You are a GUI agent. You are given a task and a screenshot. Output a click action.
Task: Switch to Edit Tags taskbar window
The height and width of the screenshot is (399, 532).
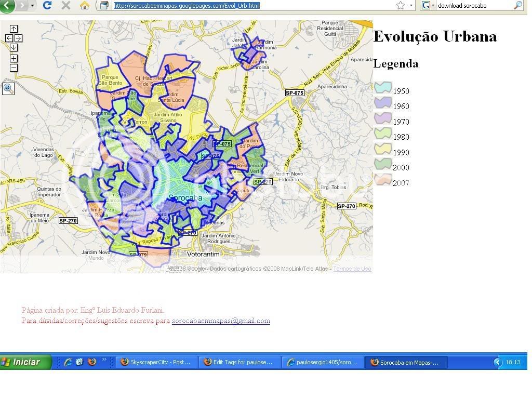pyautogui.click(x=239, y=362)
